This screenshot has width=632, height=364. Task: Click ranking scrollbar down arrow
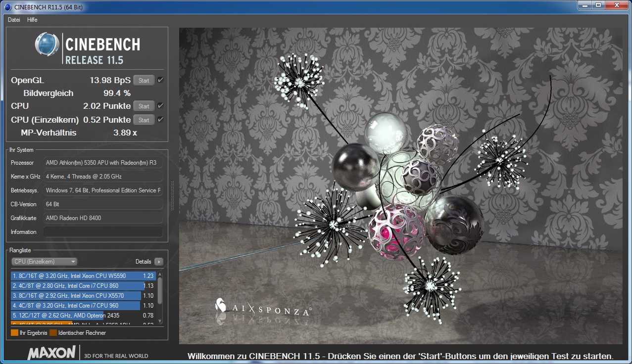160,322
